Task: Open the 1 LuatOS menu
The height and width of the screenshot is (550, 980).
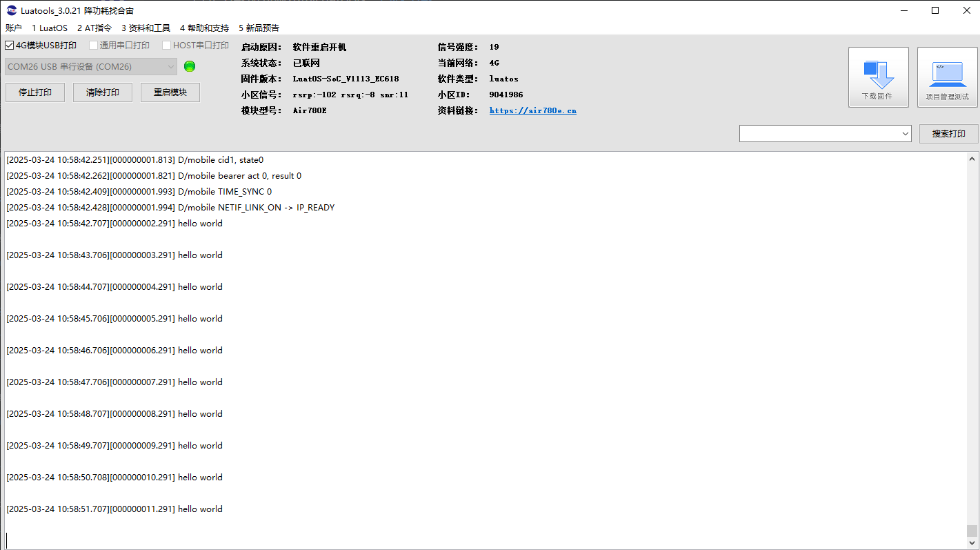Action: [x=50, y=28]
